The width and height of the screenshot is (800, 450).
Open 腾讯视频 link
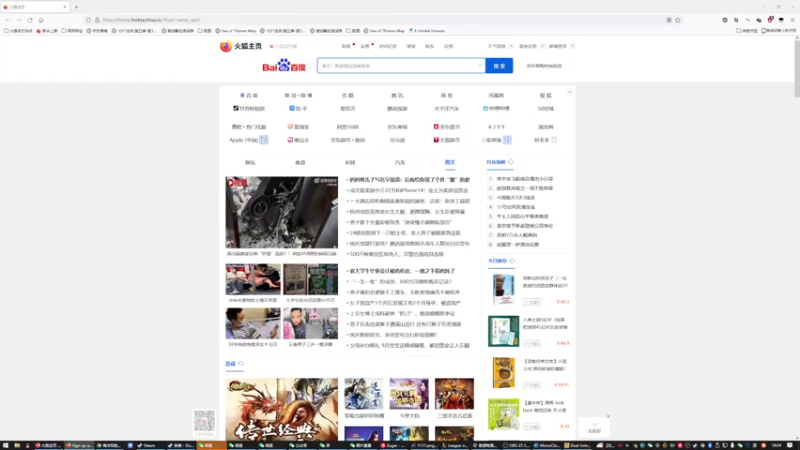397,109
